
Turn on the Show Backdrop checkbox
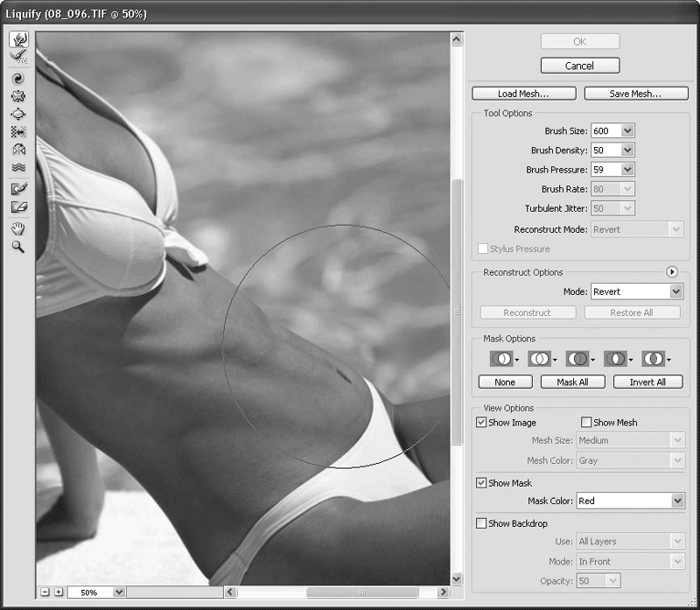point(481,523)
